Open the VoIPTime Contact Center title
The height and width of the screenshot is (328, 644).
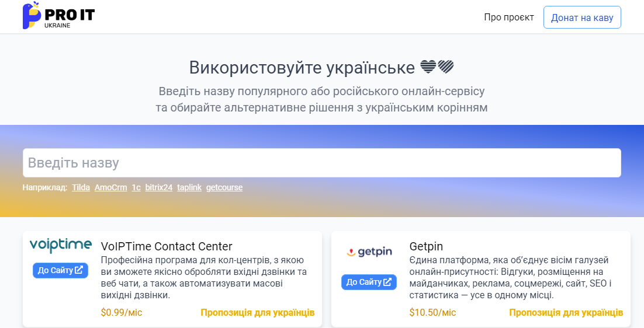click(167, 246)
